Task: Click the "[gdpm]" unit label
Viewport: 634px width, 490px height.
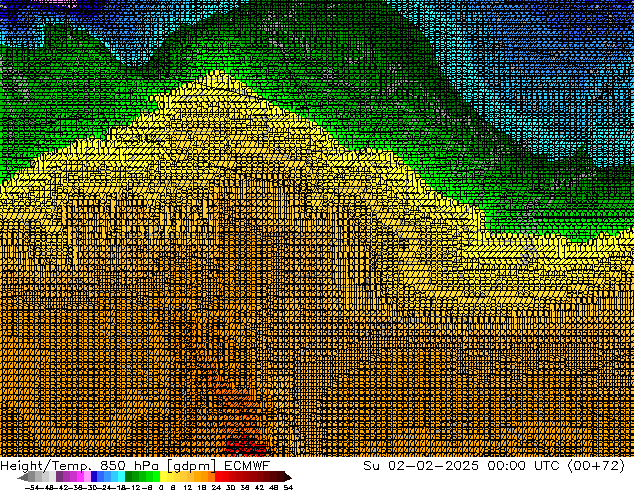Action: (192, 466)
